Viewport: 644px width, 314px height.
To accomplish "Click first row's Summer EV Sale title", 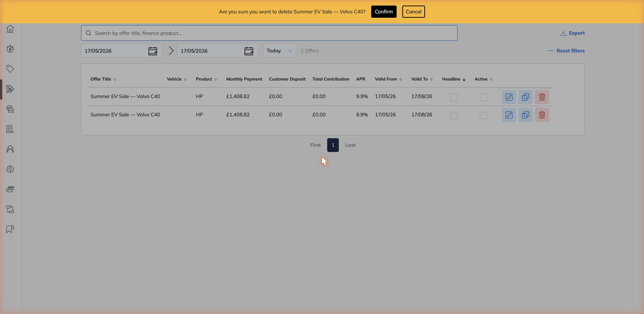I will pyautogui.click(x=125, y=96).
